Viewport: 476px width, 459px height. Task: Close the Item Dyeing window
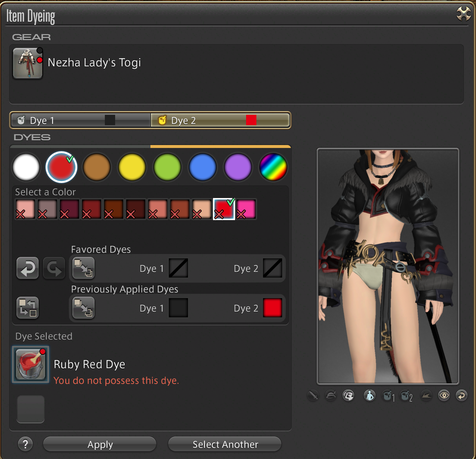click(463, 14)
